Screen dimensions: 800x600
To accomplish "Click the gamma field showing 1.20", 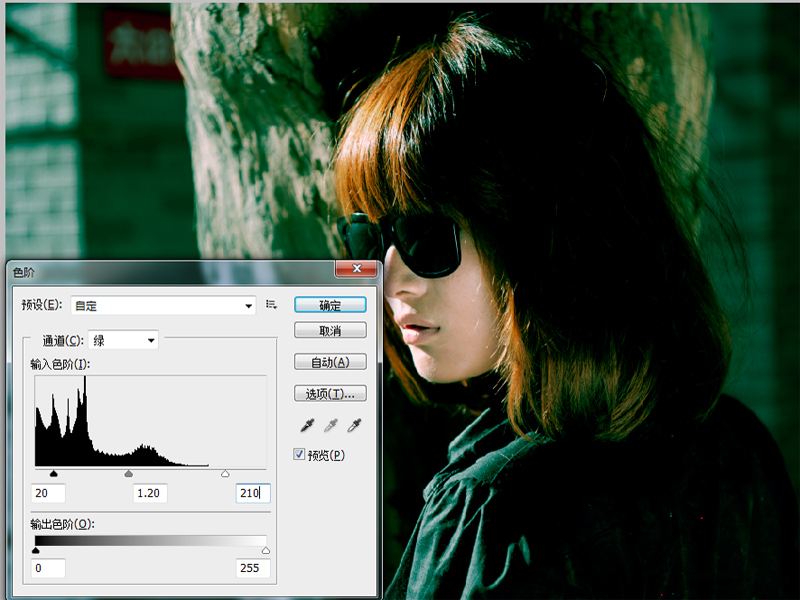I will tap(150, 493).
